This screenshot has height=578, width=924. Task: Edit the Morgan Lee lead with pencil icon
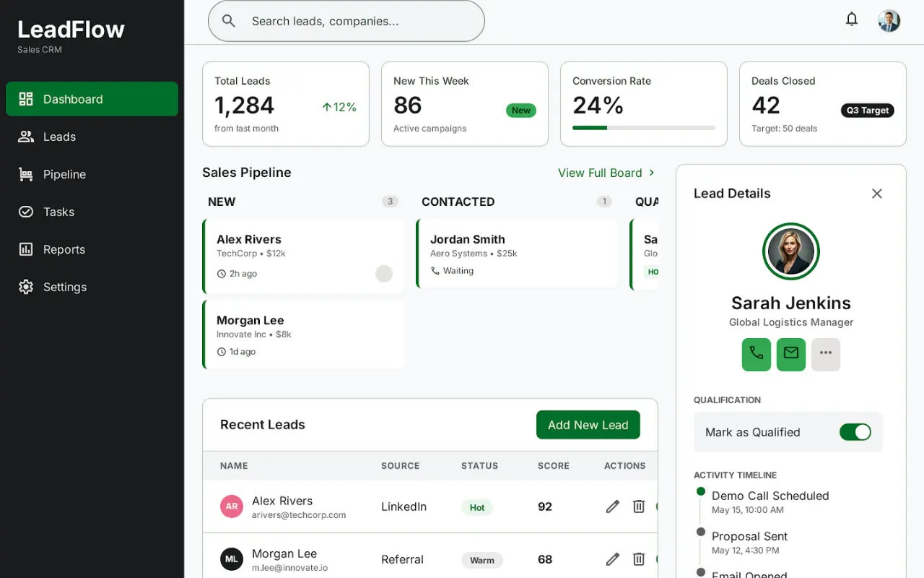(x=613, y=559)
